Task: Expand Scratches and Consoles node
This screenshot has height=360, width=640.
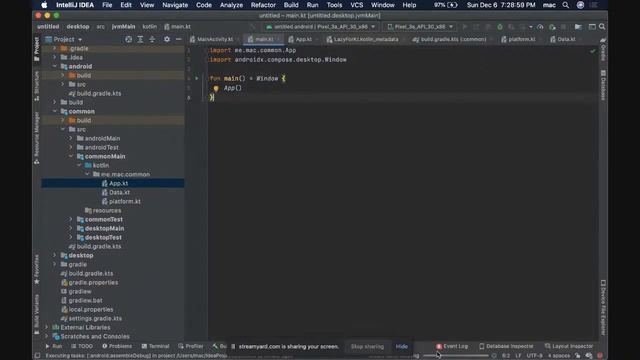Action: click(46, 336)
